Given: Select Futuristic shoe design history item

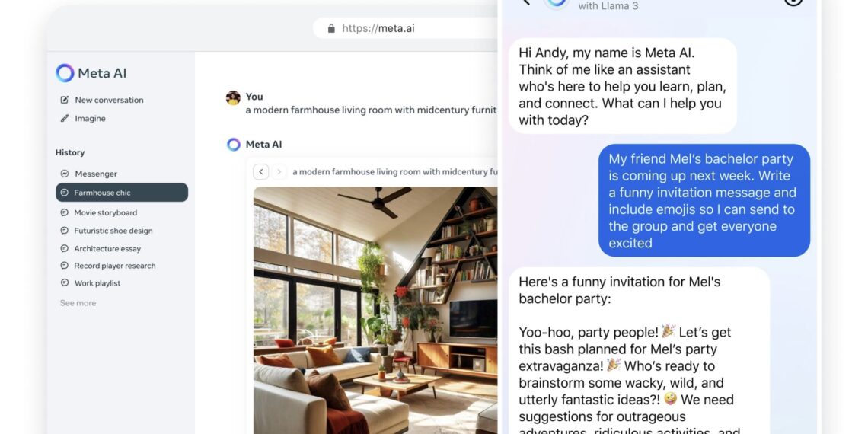Looking at the screenshot, I should [x=113, y=231].
